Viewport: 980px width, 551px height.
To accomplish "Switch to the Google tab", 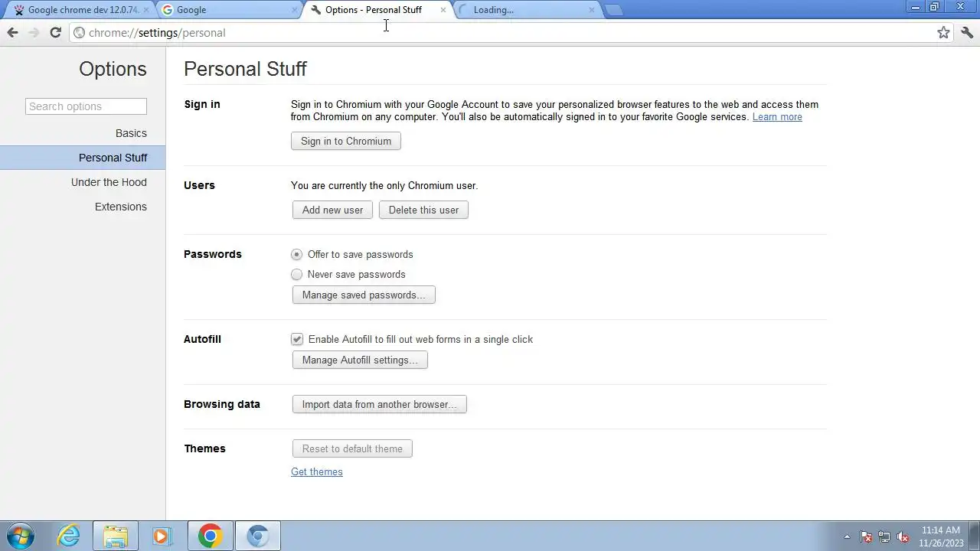I will point(228,10).
